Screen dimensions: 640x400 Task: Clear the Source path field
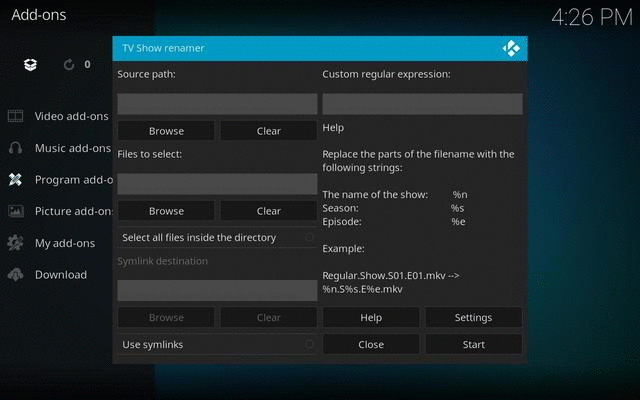269,131
